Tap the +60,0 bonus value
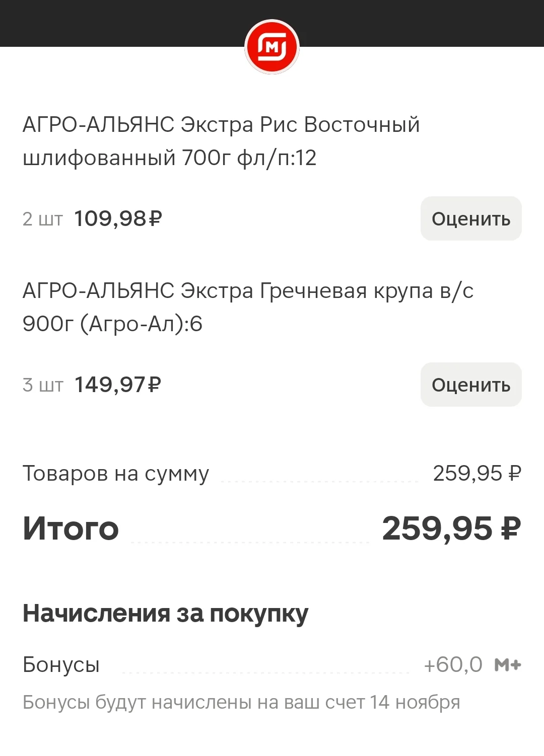 [x=453, y=665]
